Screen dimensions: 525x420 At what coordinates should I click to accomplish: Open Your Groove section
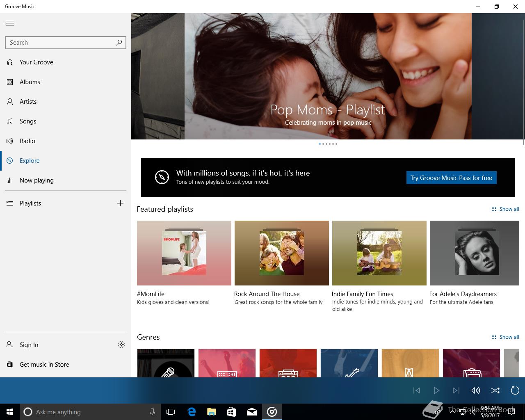coord(66,62)
